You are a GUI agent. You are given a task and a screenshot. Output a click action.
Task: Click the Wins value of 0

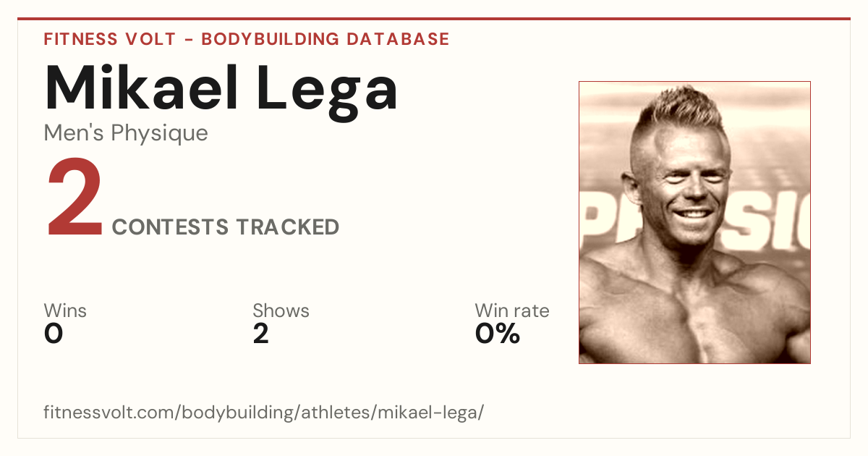(x=54, y=334)
